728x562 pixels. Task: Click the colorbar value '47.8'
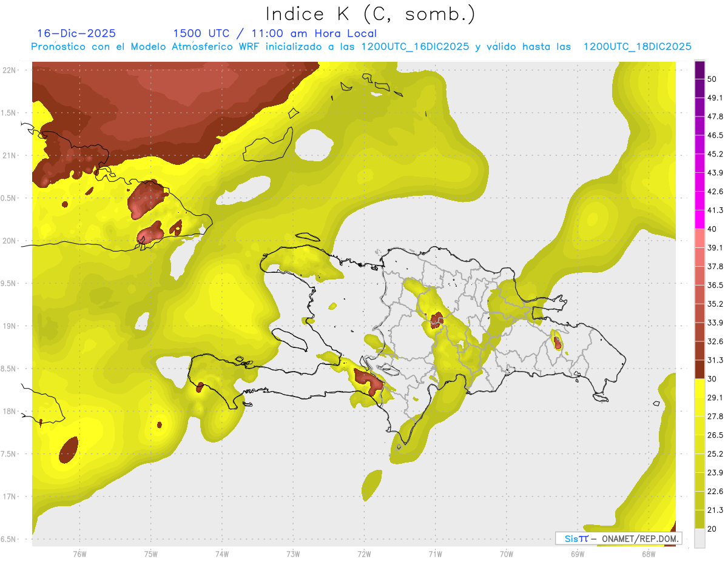(715, 116)
